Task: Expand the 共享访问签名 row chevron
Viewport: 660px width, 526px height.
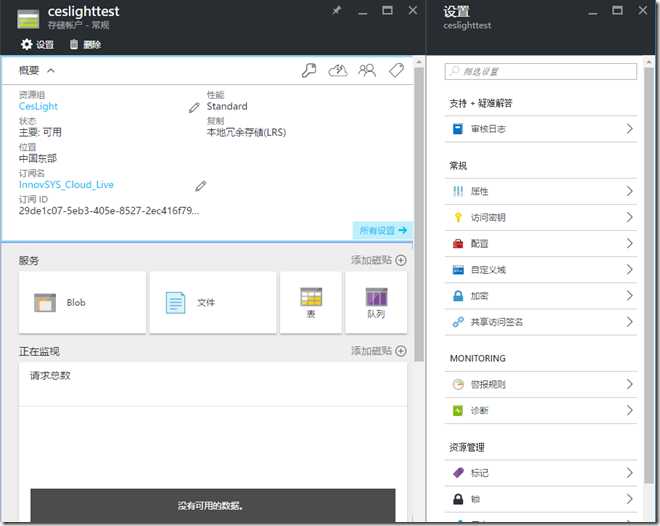Action: [629, 322]
